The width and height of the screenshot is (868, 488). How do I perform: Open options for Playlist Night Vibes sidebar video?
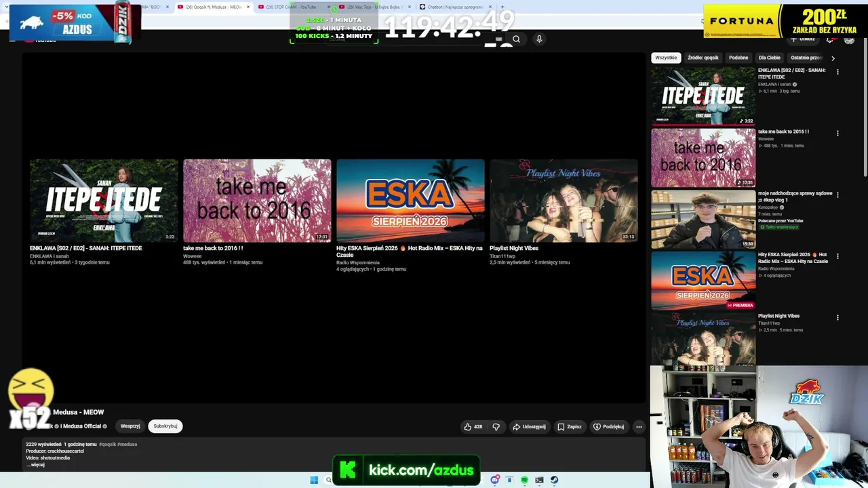837,317
